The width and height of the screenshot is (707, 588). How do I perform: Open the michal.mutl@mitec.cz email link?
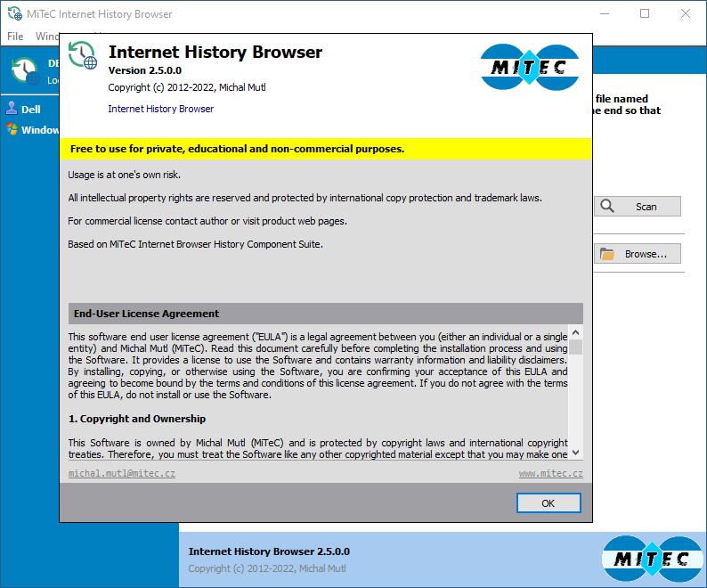point(122,473)
